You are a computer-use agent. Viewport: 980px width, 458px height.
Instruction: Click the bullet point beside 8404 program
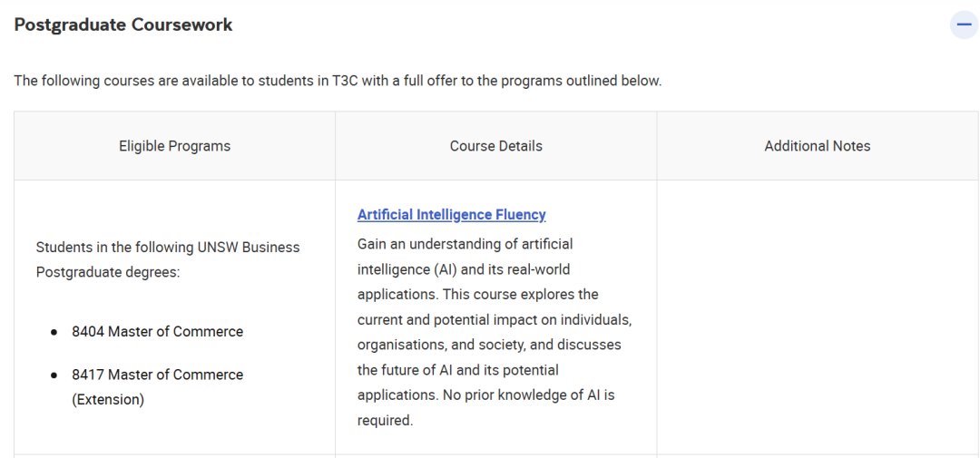click(54, 332)
